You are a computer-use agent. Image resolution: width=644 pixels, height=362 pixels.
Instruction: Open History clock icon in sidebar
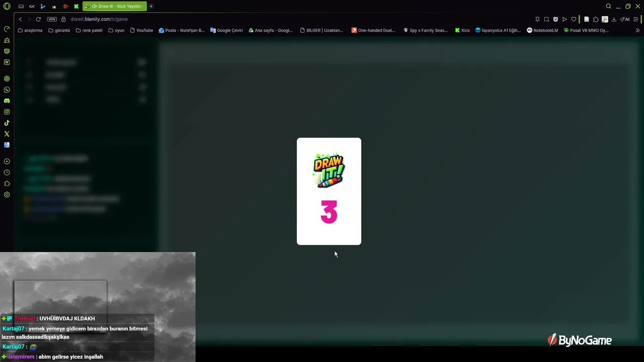click(7, 172)
